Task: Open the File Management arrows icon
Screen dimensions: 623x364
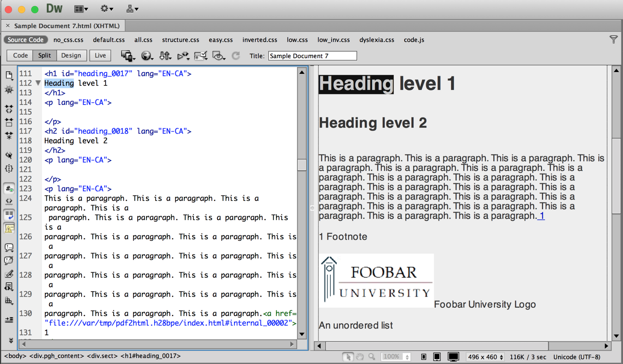Action: click(x=165, y=56)
